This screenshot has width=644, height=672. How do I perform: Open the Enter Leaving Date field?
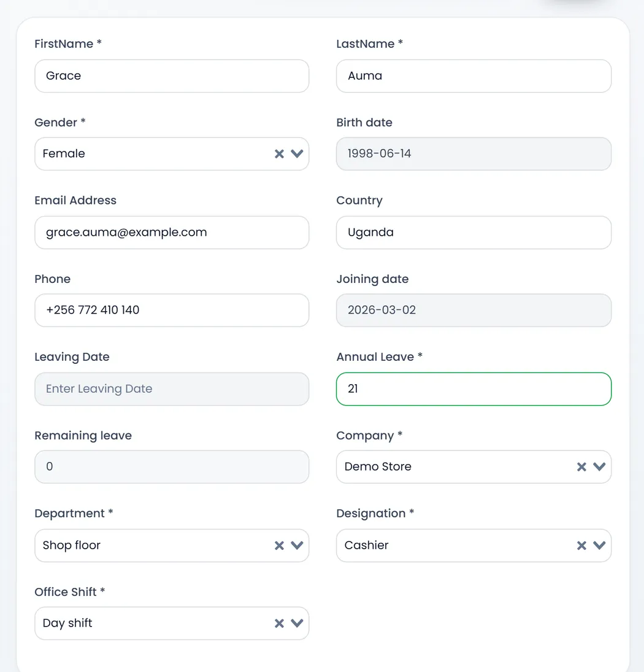[x=172, y=388]
